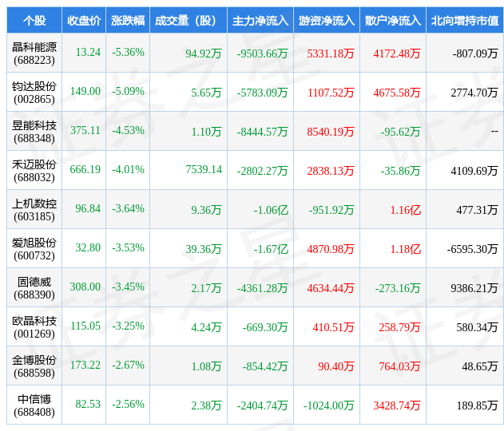504x431 pixels.
Task: Click closing price 149.00
Action: coord(85,91)
